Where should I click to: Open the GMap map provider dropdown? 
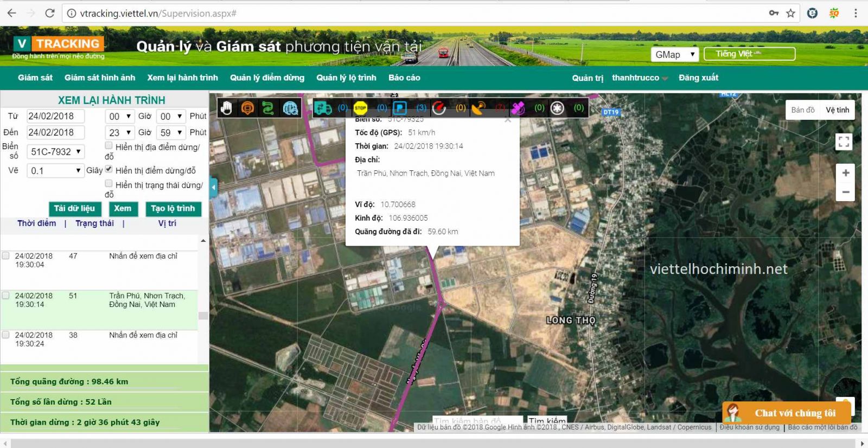tap(674, 54)
